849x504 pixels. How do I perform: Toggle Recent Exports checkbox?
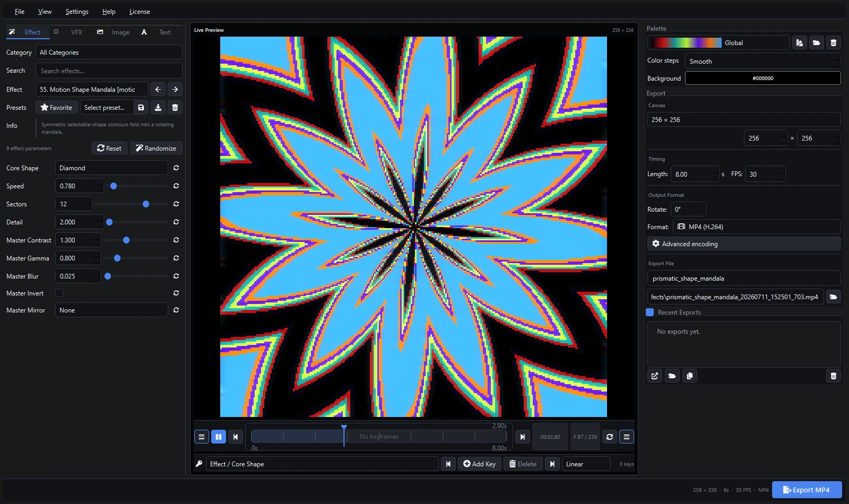point(650,312)
